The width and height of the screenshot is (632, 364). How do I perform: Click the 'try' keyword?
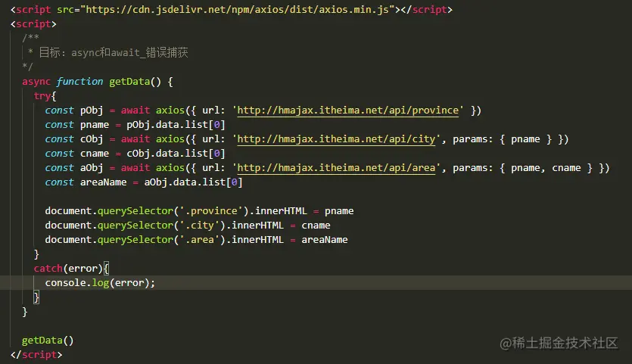pyautogui.click(x=42, y=96)
